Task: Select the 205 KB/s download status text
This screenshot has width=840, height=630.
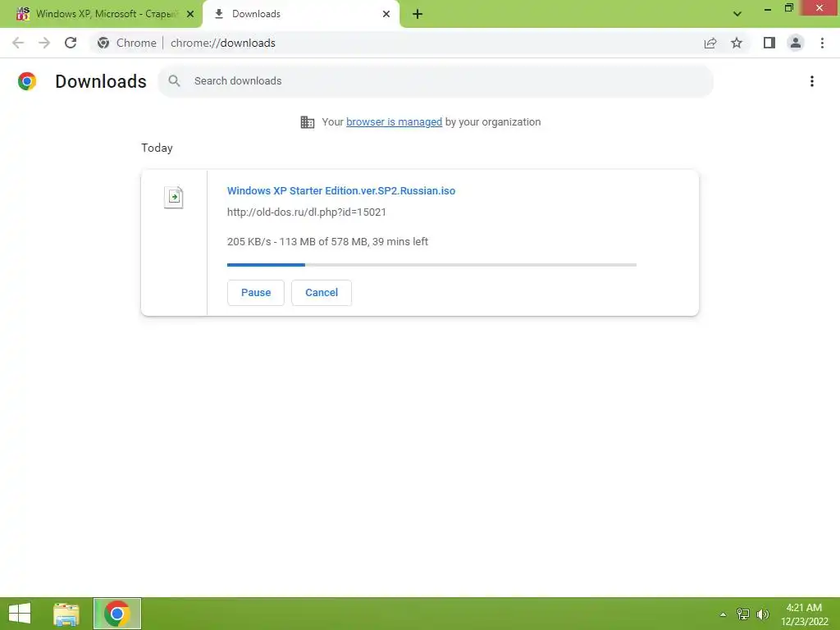Action: (327, 242)
